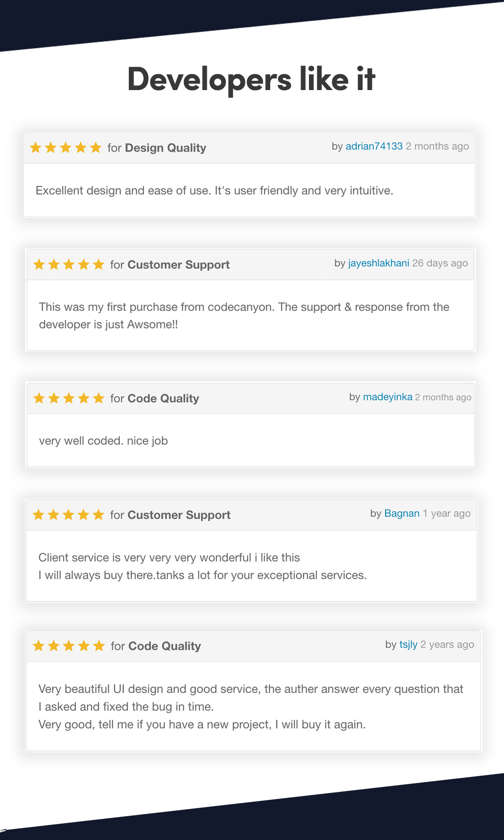Click third star in jayeshlakhani's Customer Support review

click(x=69, y=265)
